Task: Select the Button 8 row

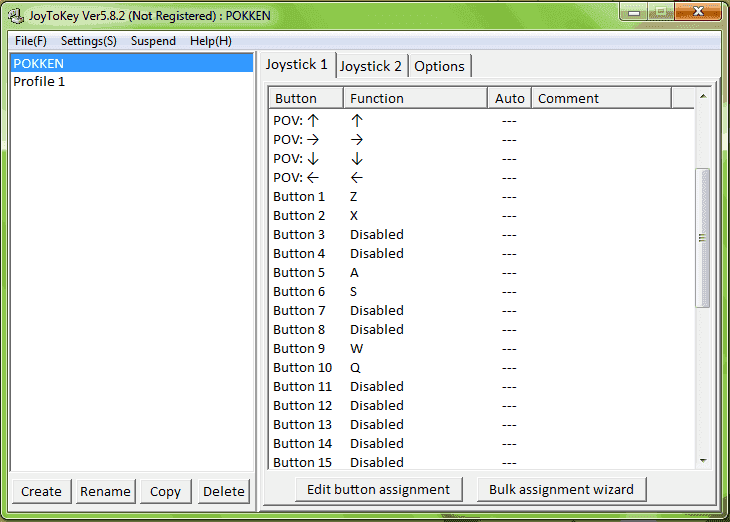Action: (482, 330)
